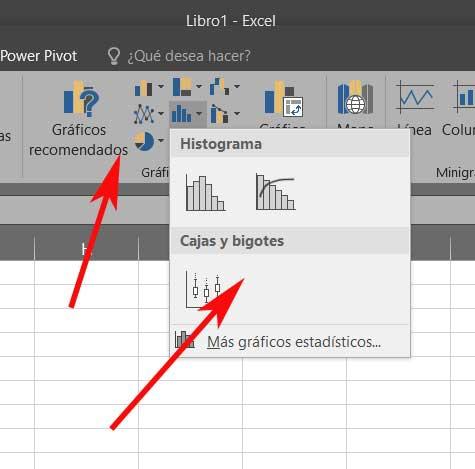Click the Gráfico dinámico pivot chart icon
The width and height of the screenshot is (475, 469).
pos(284,98)
